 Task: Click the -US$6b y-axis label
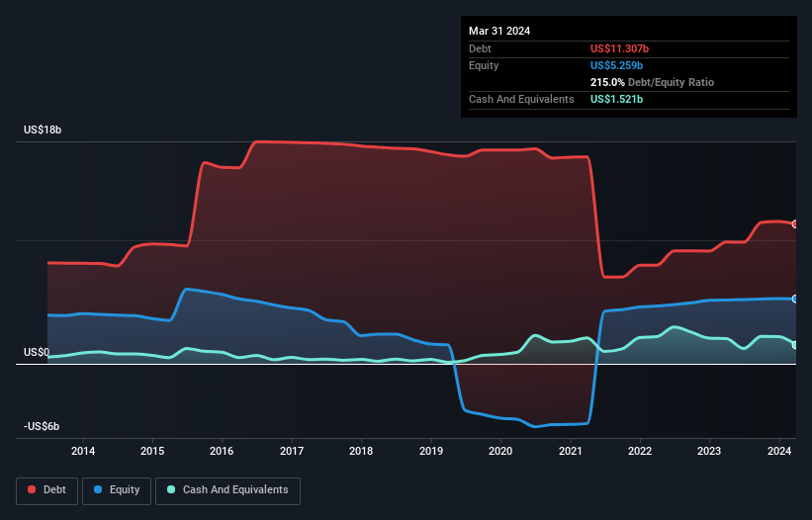[x=42, y=426]
